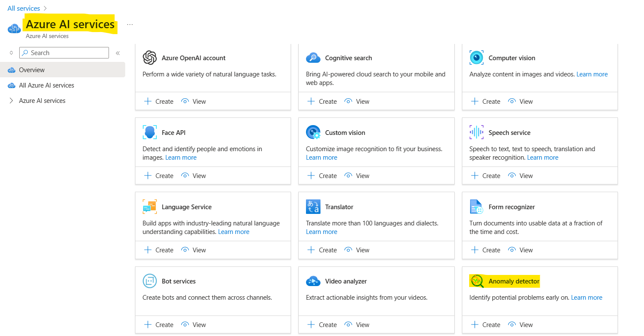The height and width of the screenshot is (336, 644).
Task: Click Create text in Anomaly detector card
Action: tap(491, 325)
